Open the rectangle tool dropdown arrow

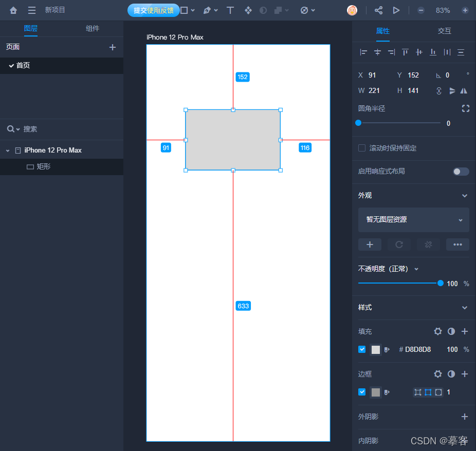(193, 10)
